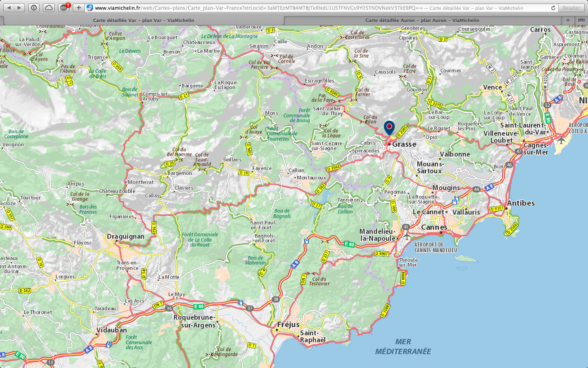588x368 pixels.
Task: Click the Mandelieu-la-Napoule label
Action: [x=377, y=235]
